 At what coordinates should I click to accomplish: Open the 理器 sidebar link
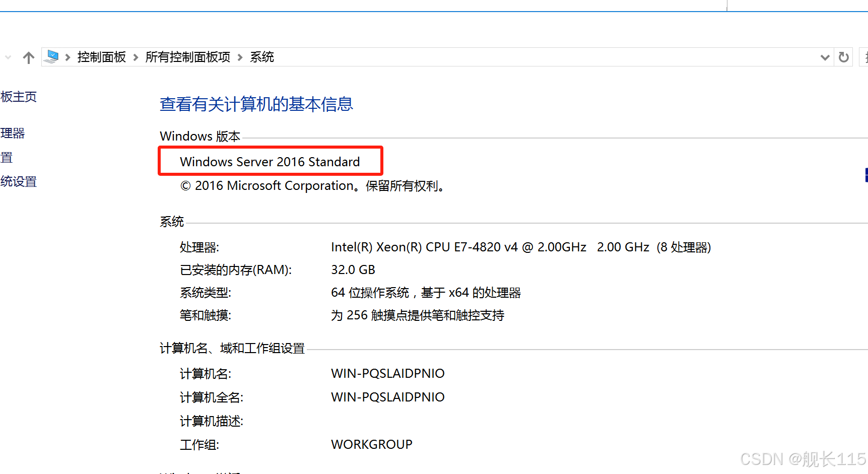tap(13, 133)
